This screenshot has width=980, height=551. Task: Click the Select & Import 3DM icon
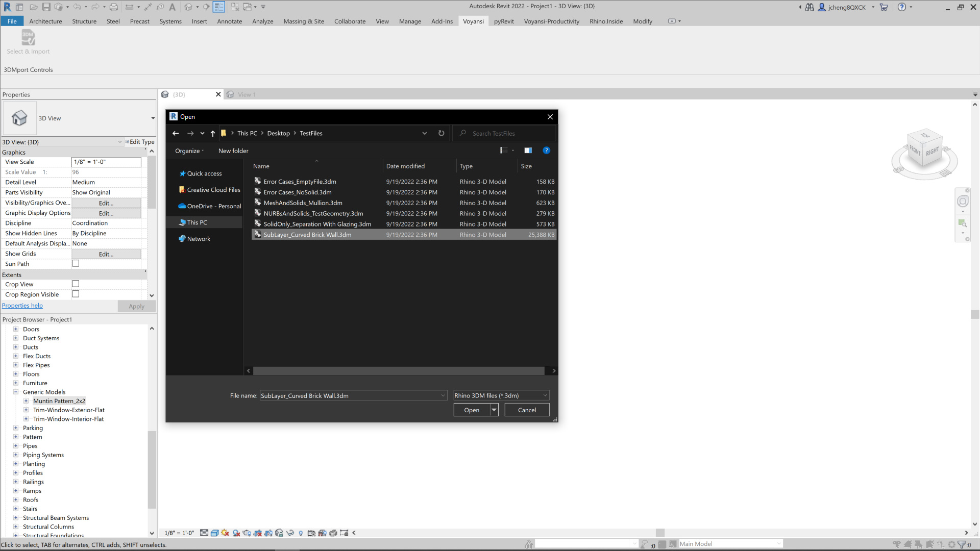click(28, 38)
